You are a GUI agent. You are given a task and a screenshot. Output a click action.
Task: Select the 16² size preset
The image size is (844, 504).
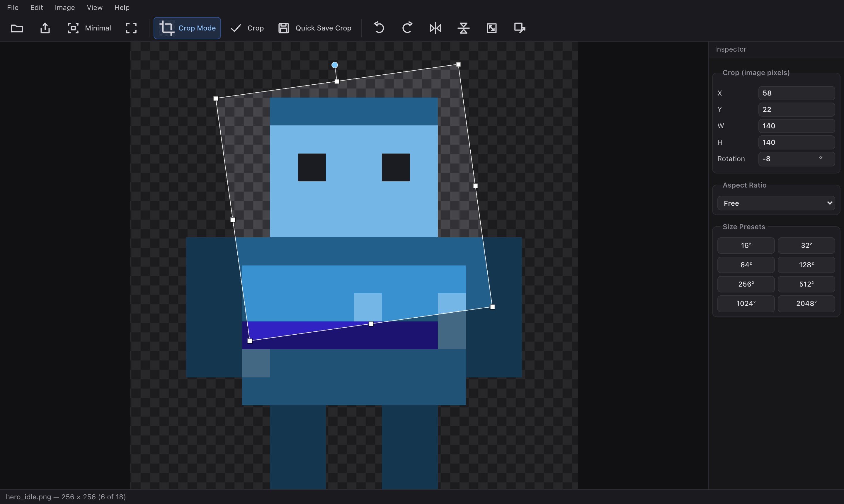746,245
